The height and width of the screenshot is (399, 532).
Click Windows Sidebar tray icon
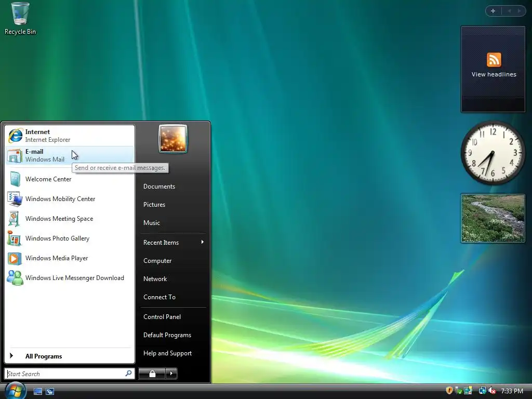click(x=468, y=391)
